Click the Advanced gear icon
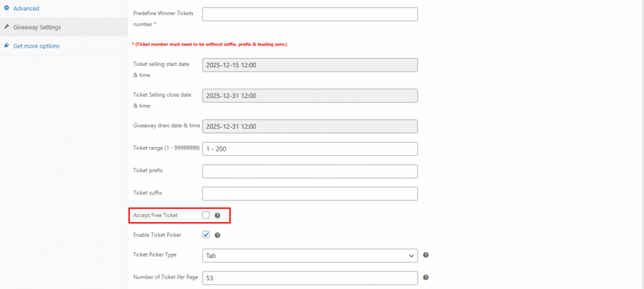 pos(6,8)
